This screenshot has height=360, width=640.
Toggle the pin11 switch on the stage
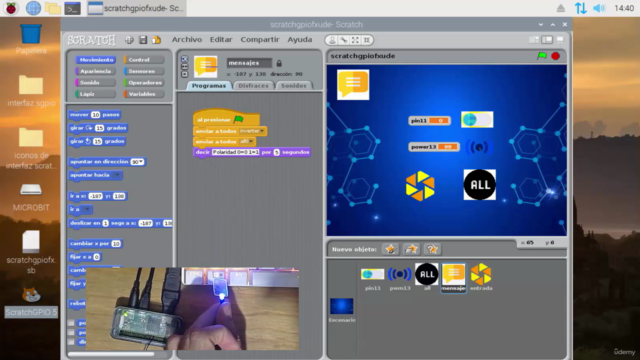click(x=477, y=120)
